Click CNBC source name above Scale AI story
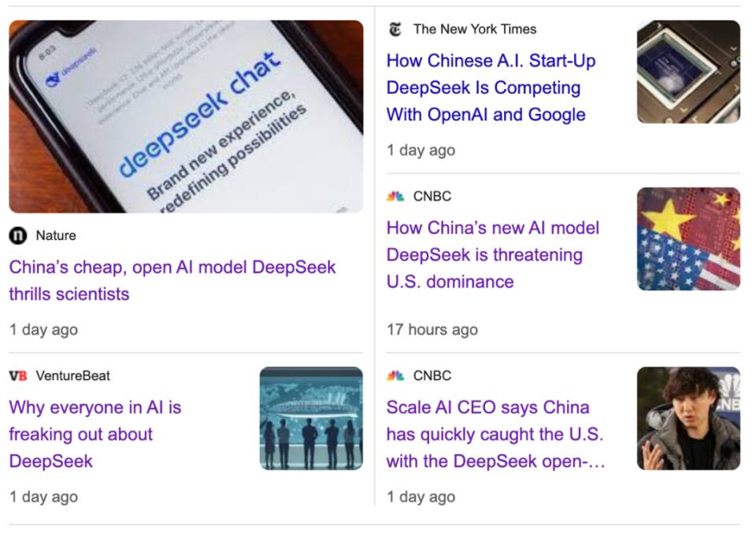Image resolution: width=756 pixels, height=543 pixels. click(432, 375)
